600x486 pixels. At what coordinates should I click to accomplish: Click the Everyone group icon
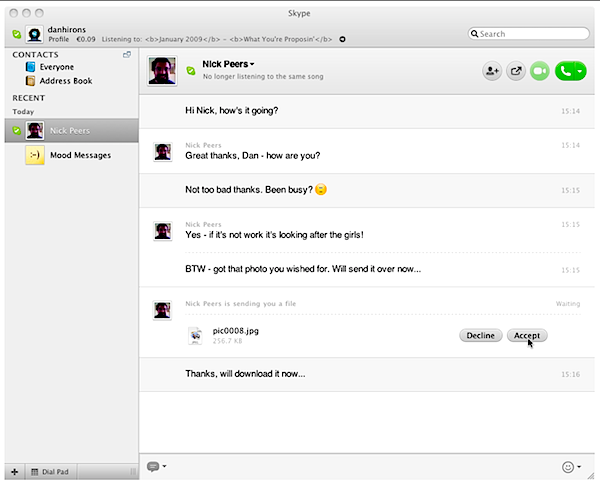tap(30, 67)
